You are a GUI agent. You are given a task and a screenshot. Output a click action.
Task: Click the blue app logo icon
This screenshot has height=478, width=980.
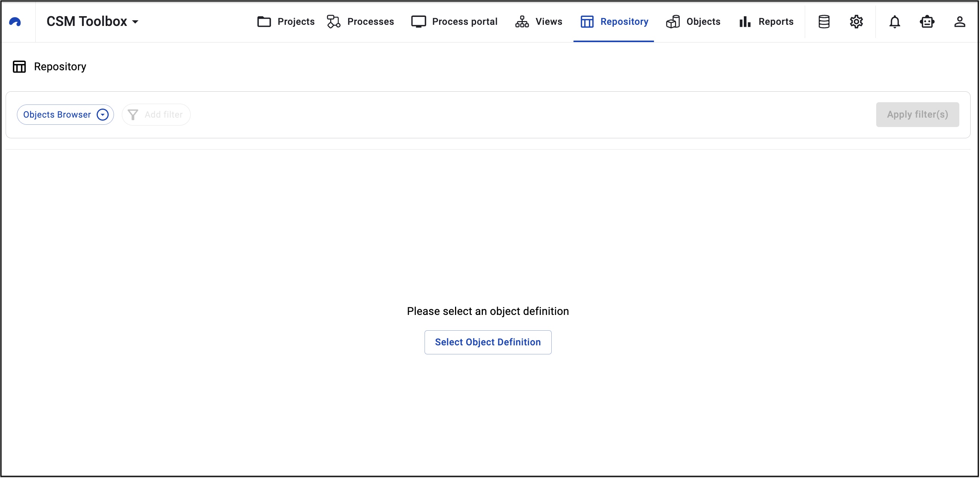[x=15, y=22]
